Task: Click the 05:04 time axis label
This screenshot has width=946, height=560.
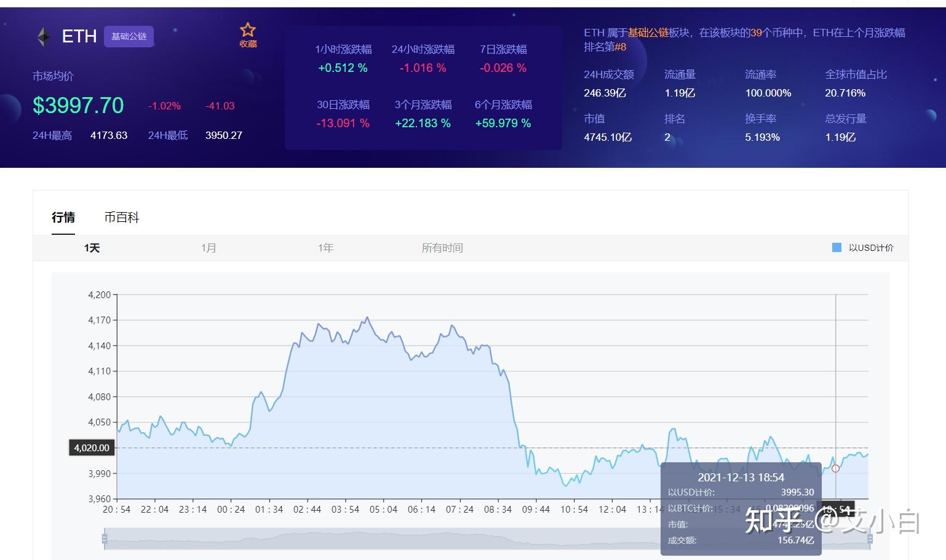Action: point(383,510)
